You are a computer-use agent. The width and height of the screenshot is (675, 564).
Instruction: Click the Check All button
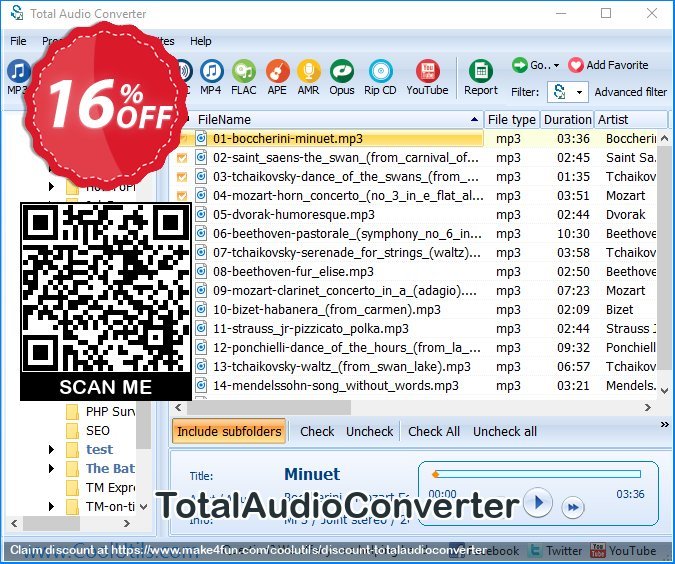tap(434, 431)
